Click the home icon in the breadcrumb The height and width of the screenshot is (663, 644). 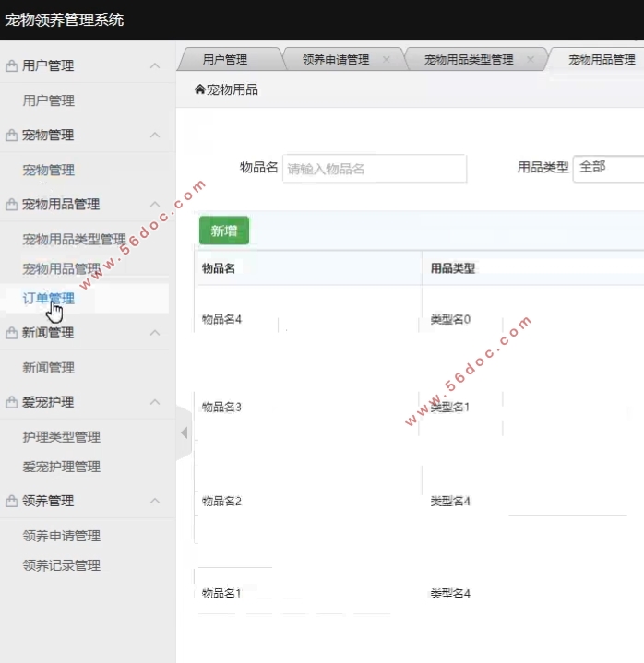click(x=199, y=89)
